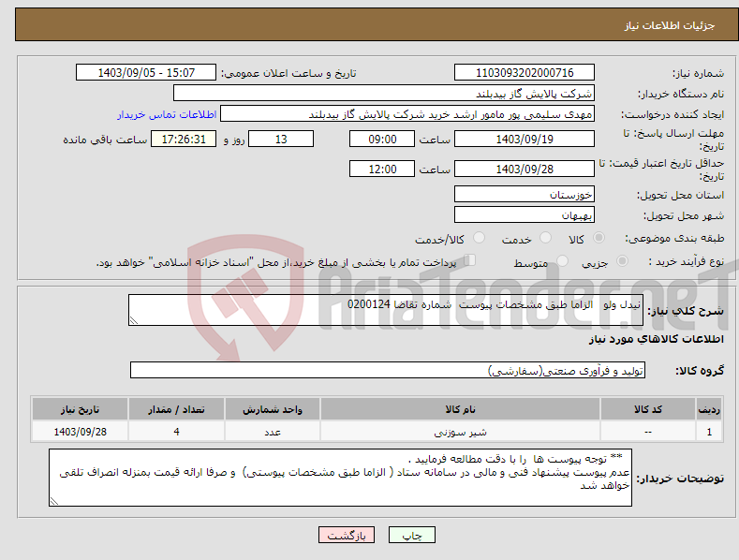
Task: Click the resize handle of شرح کلی نیاز box
Action: [134, 320]
